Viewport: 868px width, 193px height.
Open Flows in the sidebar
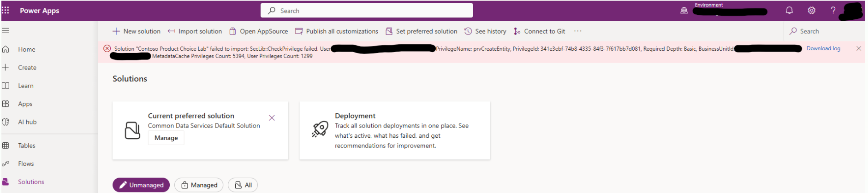25,164
